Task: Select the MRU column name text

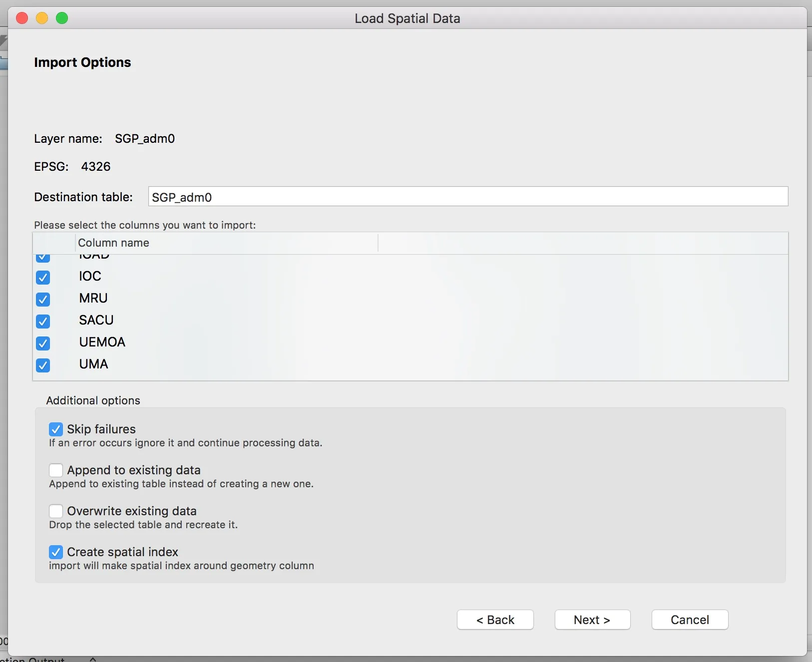Action: point(93,298)
